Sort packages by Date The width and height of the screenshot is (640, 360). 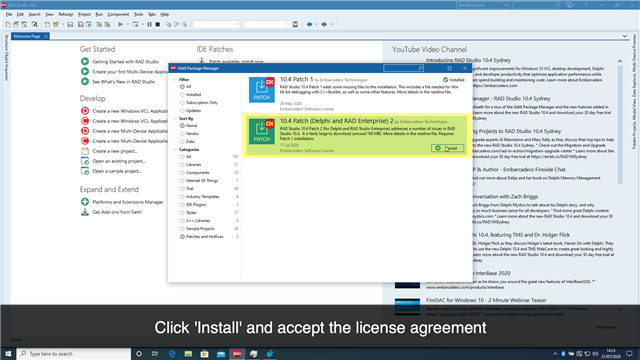pos(182,142)
